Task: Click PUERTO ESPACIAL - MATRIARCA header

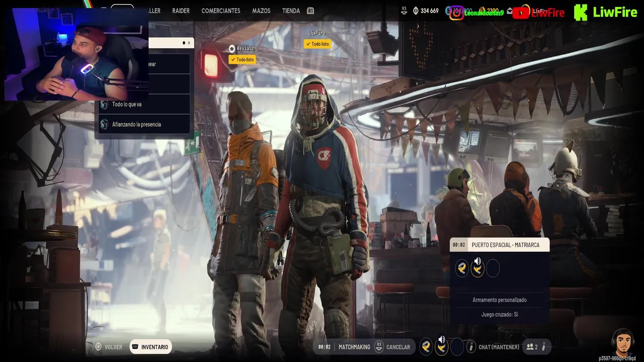Action: point(506,245)
